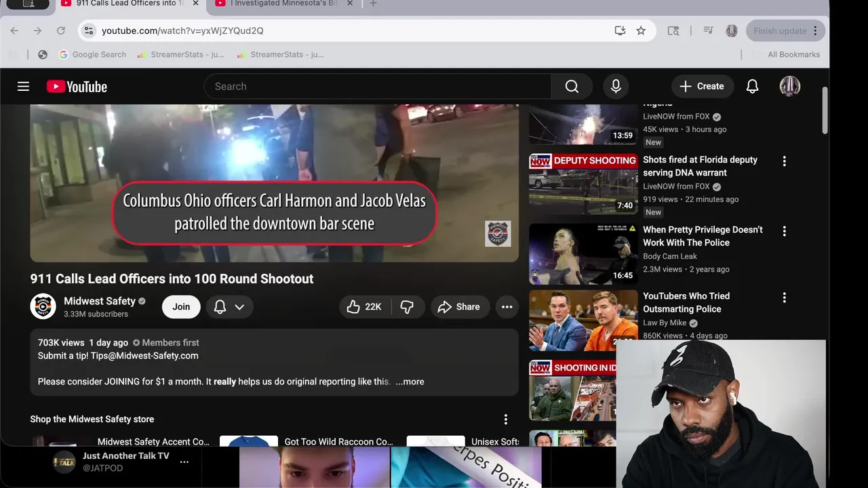Open options for Florida deputy video

pos(785,161)
